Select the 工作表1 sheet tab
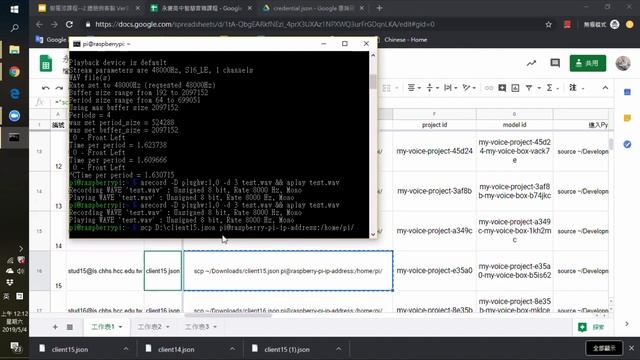Viewport: 640px width, 360px height. tap(102, 327)
